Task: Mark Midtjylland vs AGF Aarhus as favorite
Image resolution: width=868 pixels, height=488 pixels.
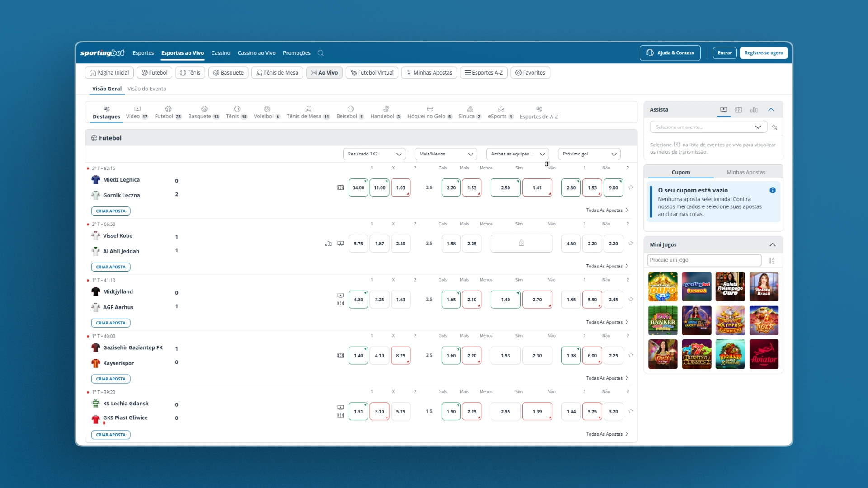Action: (x=631, y=300)
